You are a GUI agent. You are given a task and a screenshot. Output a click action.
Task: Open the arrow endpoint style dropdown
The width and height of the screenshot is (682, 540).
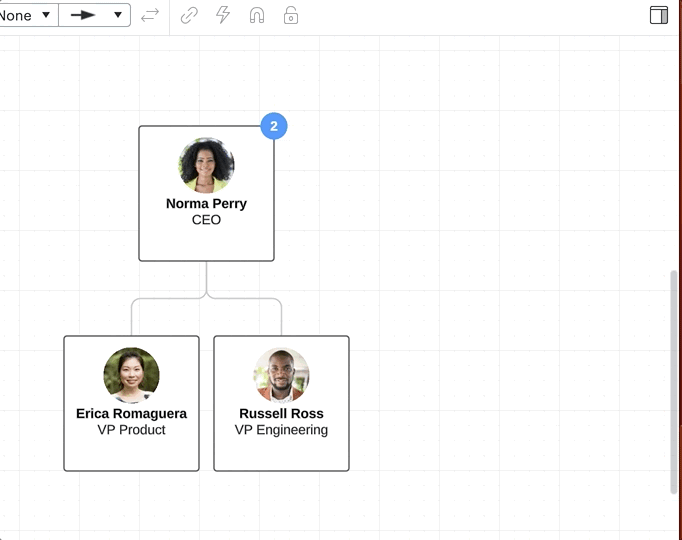click(x=95, y=15)
